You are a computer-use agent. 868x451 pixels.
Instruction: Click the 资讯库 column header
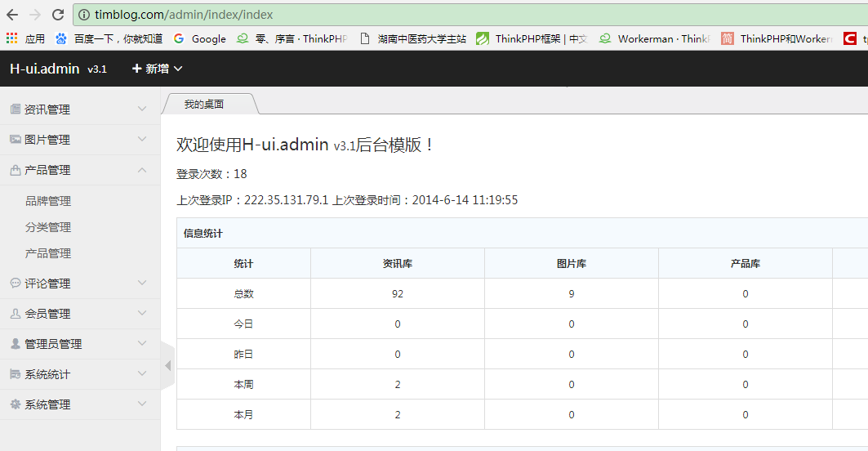(398, 264)
